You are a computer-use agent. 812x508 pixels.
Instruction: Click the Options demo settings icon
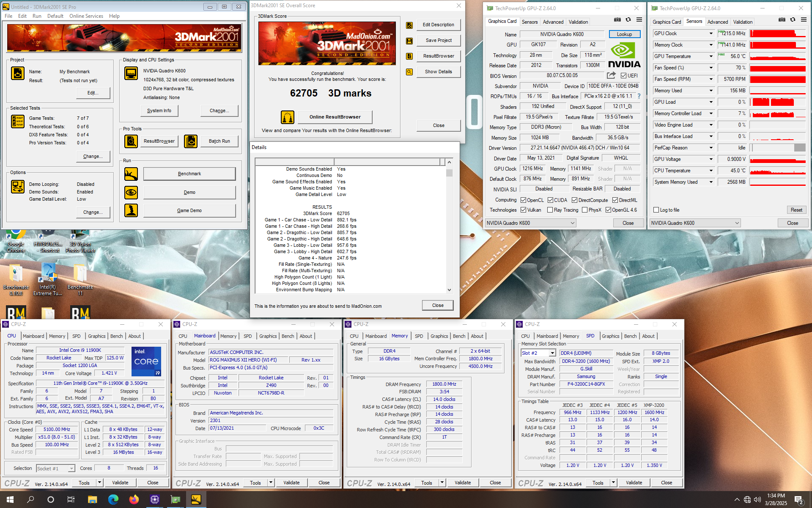(18, 187)
